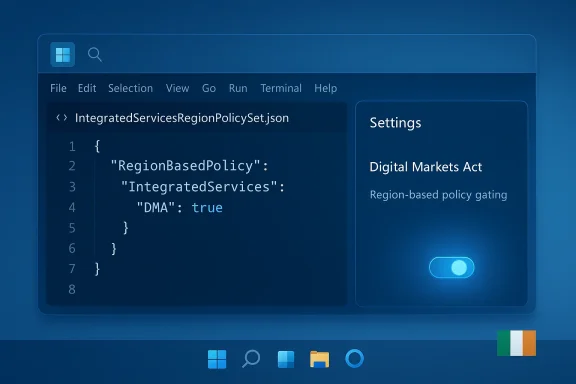
Task: Open the View menu
Action: [177, 88]
